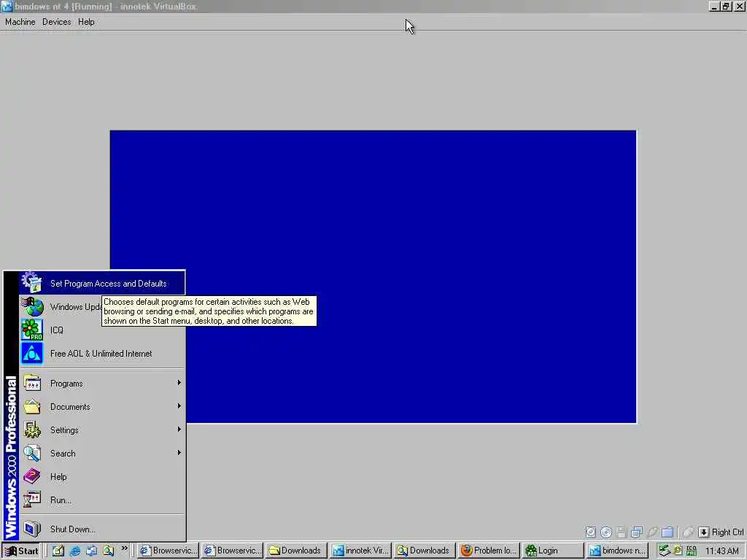Click the quick launch search folder icon

click(x=108, y=551)
